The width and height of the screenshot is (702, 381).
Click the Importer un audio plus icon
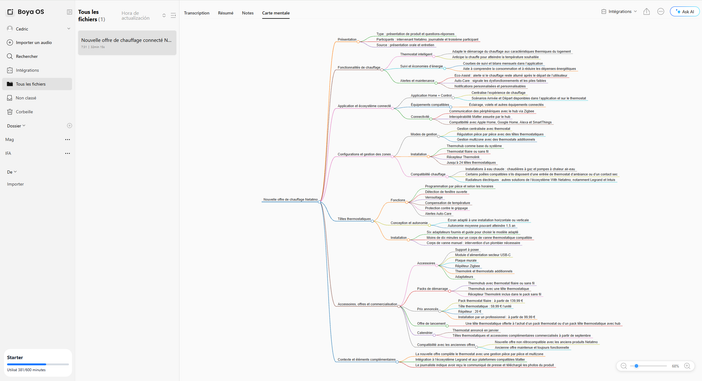coord(10,43)
